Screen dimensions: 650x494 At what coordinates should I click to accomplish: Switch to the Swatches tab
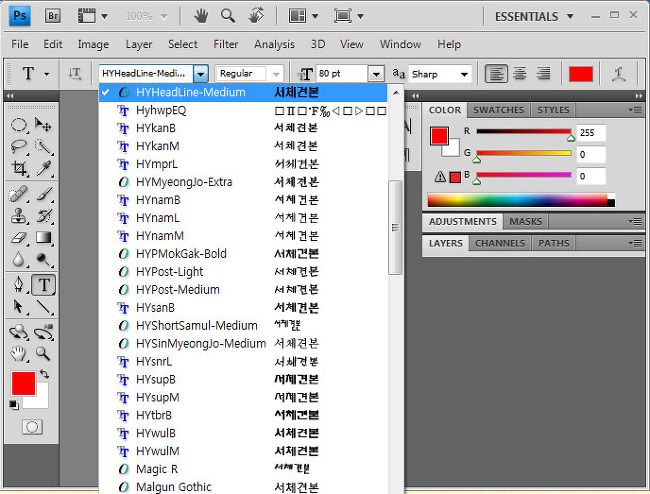(x=499, y=110)
